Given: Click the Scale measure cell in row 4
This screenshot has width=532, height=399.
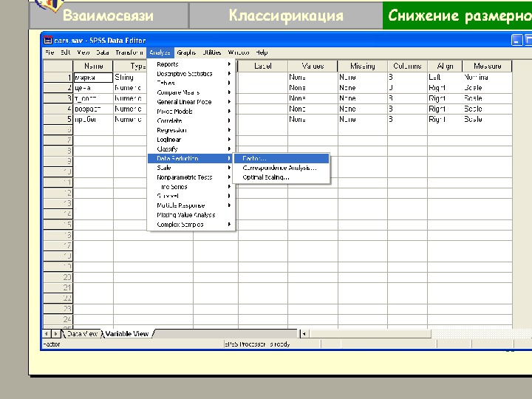Looking at the screenshot, I should tap(487, 109).
